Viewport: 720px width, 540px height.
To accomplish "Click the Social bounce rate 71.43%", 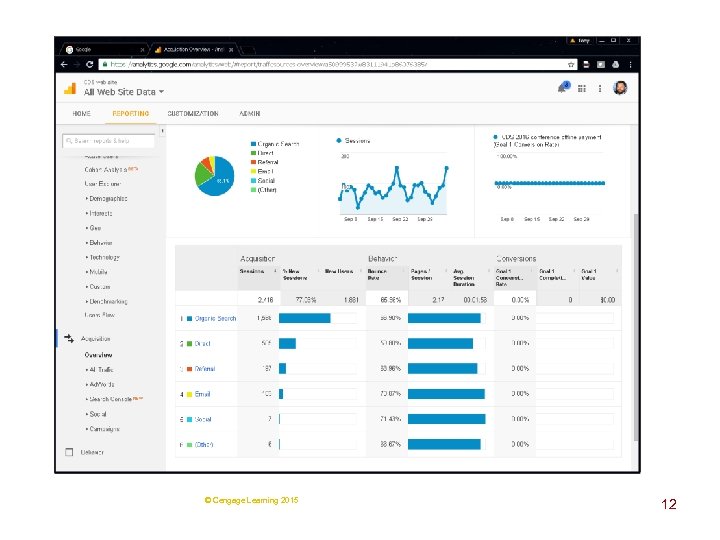I will [x=391, y=419].
